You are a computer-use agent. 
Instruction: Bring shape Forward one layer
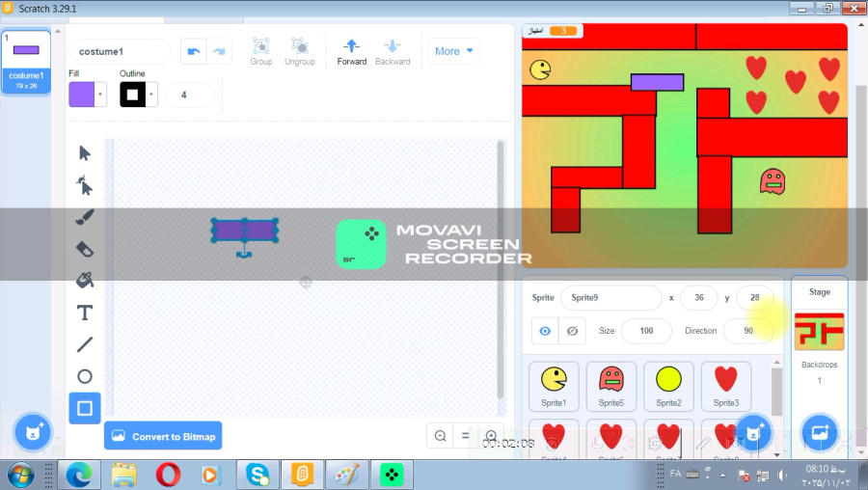pos(351,51)
